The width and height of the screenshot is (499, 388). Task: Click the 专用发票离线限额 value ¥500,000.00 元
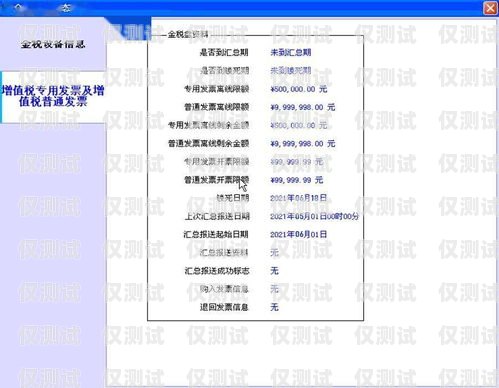pos(299,89)
